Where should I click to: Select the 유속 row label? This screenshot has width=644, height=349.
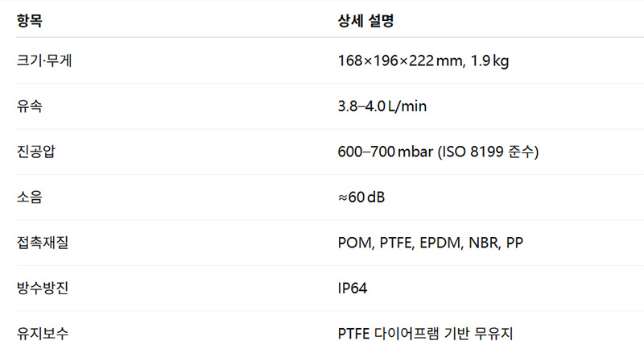[x=29, y=106]
